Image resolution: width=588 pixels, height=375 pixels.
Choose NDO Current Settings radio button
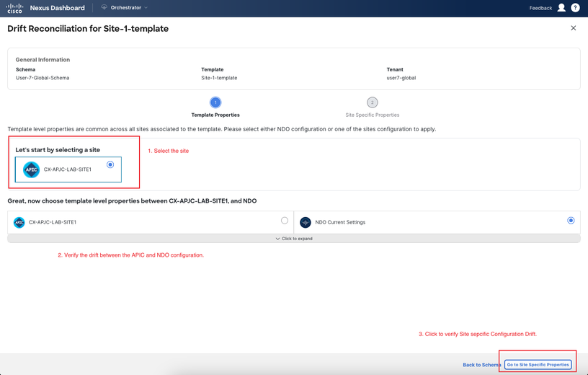pyautogui.click(x=571, y=221)
